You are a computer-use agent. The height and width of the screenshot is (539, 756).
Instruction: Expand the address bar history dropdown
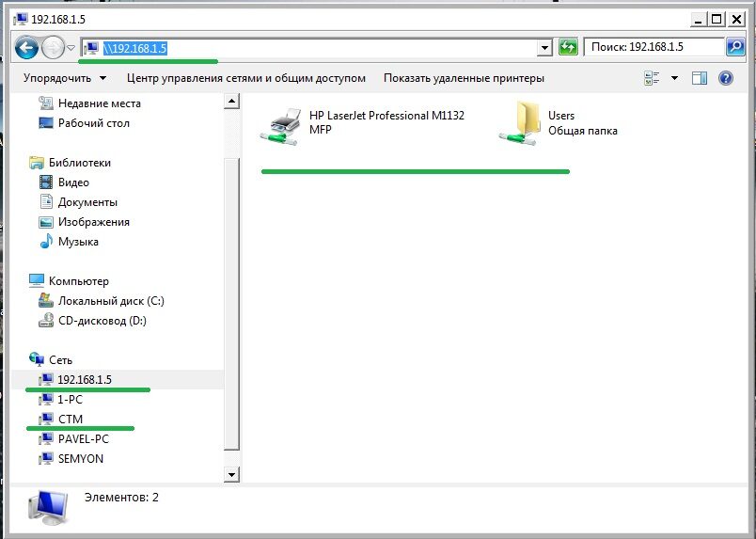coord(543,47)
